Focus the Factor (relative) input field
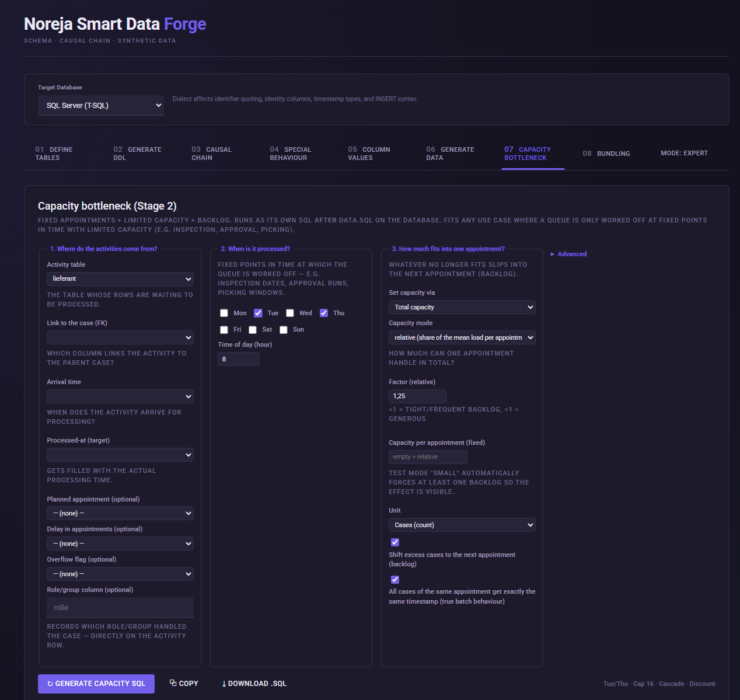The height and width of the screenshot is (700, 740). tap(417, 396)
